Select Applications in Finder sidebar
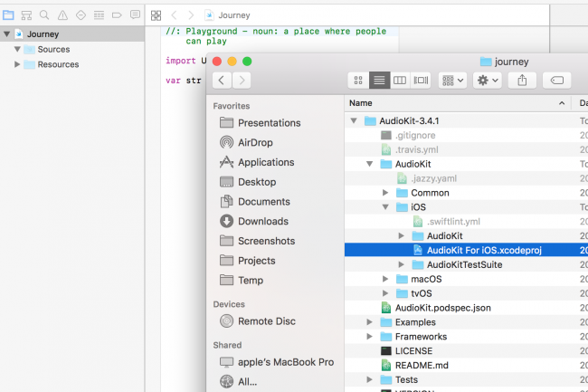This screenshot has width=588, height=392. (265, 162)
